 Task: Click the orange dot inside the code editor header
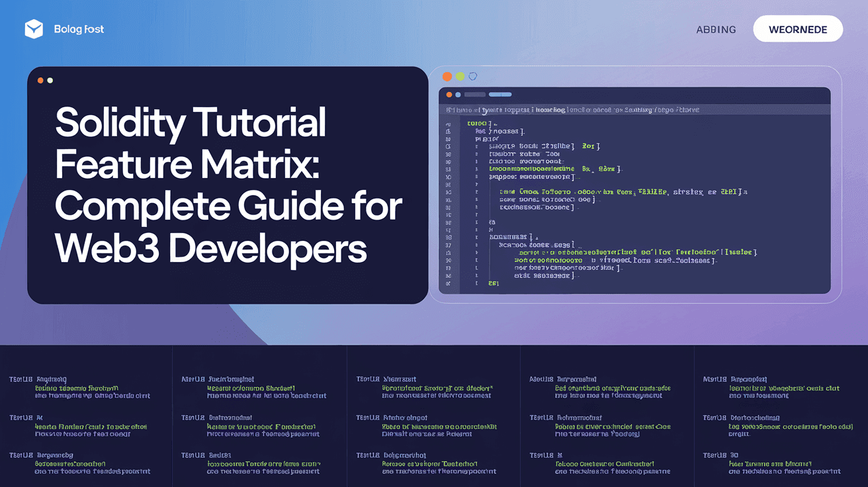coord(448,95)
